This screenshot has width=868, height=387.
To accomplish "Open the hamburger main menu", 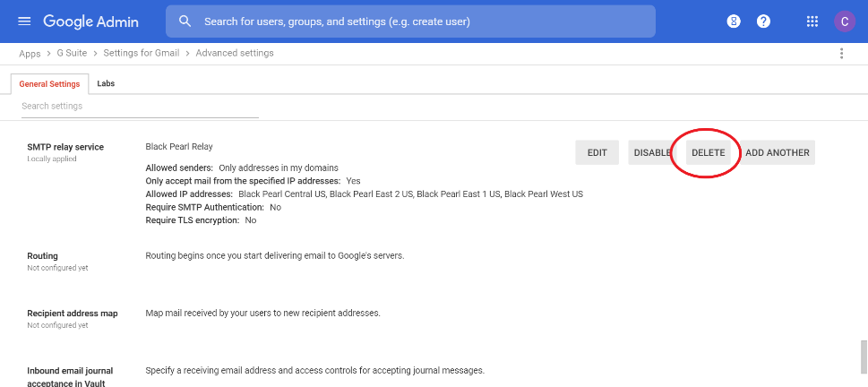I will [x=24, y=21].
